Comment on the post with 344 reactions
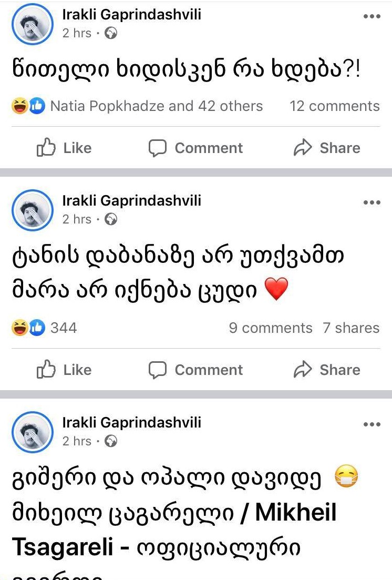 196,370
